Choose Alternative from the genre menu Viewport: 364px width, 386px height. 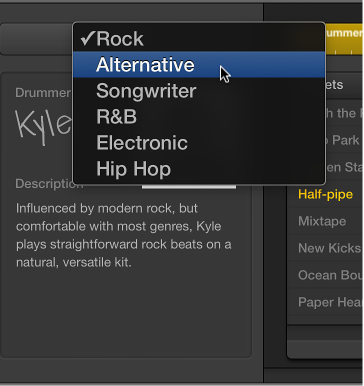click(199, 65)
